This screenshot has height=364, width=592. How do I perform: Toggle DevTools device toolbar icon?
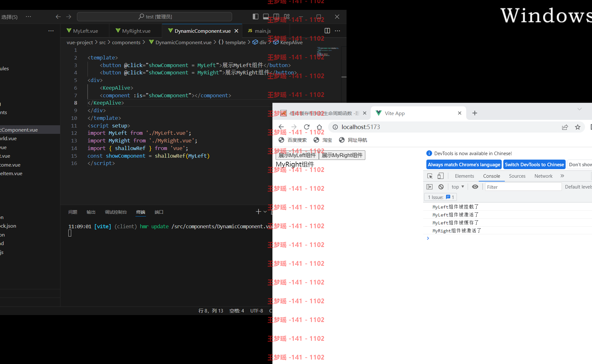(441, 176)
